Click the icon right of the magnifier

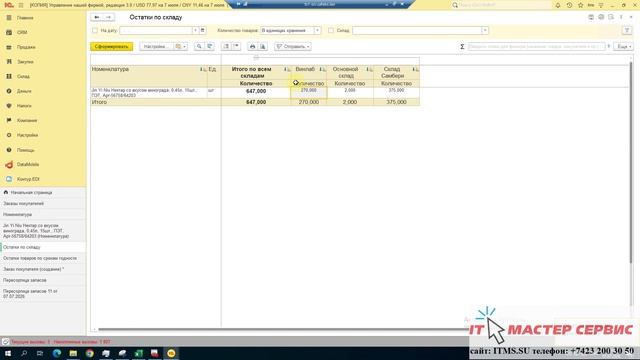point(210,47)
